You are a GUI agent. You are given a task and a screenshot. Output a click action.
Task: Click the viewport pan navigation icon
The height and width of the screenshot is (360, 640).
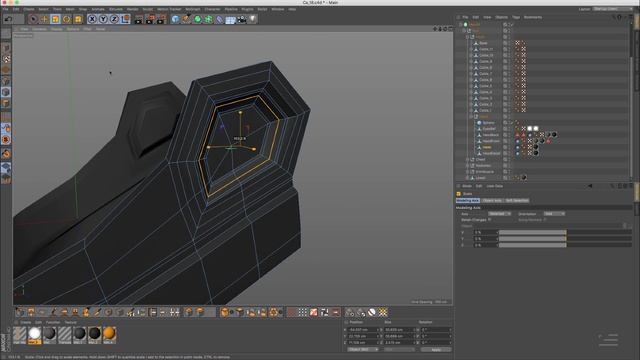pyautogui.click(x=435, y=29)
